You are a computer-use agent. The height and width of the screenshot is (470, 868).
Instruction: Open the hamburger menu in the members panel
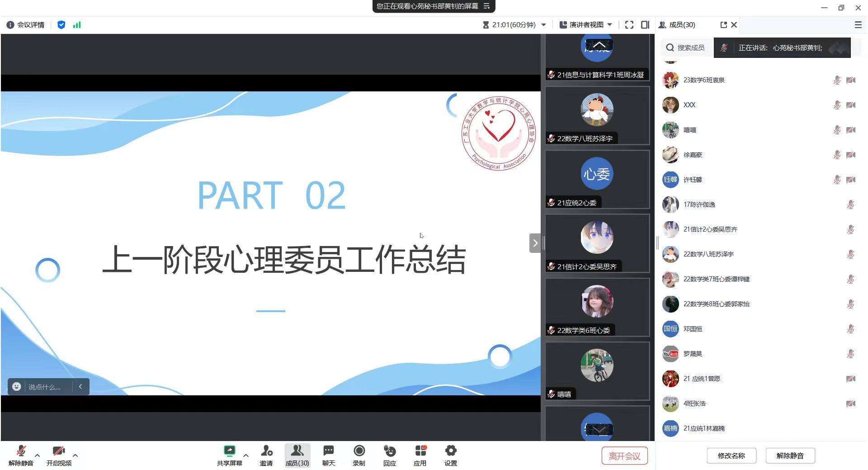click(858, 25)
